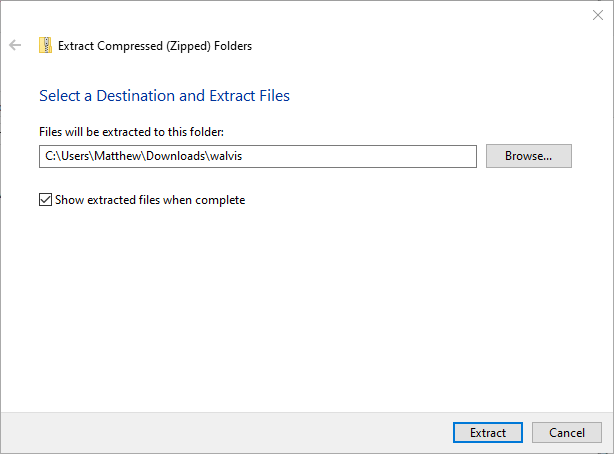Click the zipped folder icon beside the title
614x454 pixels.
point(45,45)
